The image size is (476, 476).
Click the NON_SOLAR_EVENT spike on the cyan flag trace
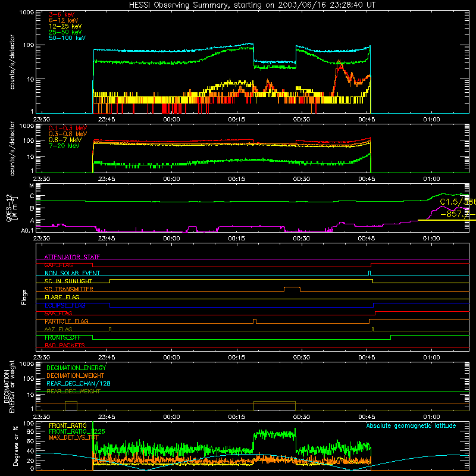click(369, 273)
